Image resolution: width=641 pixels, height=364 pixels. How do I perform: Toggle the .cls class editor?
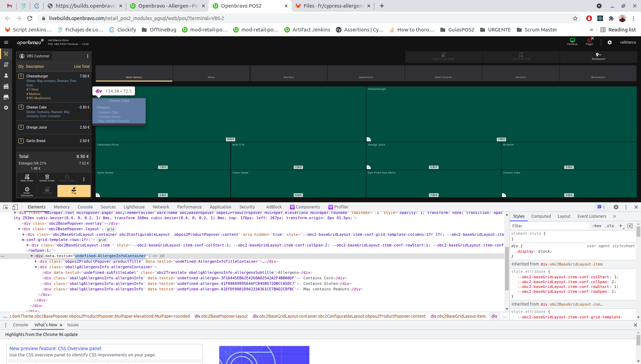610,226
